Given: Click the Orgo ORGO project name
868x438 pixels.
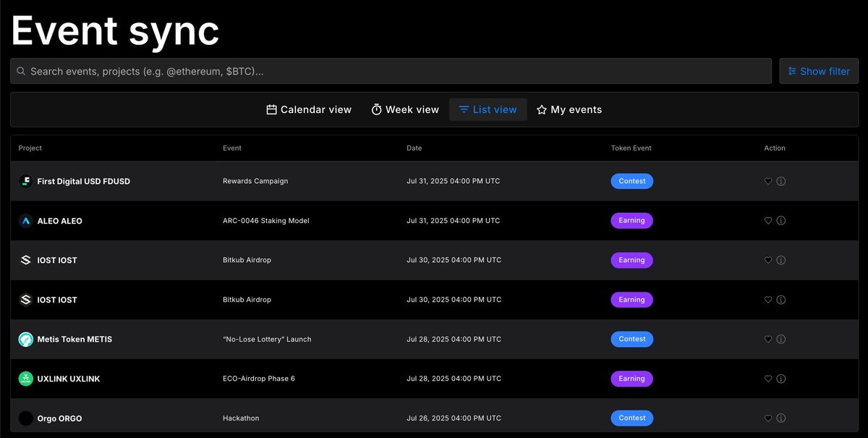Looking at the screenshot, I should [x=59, y=418].
